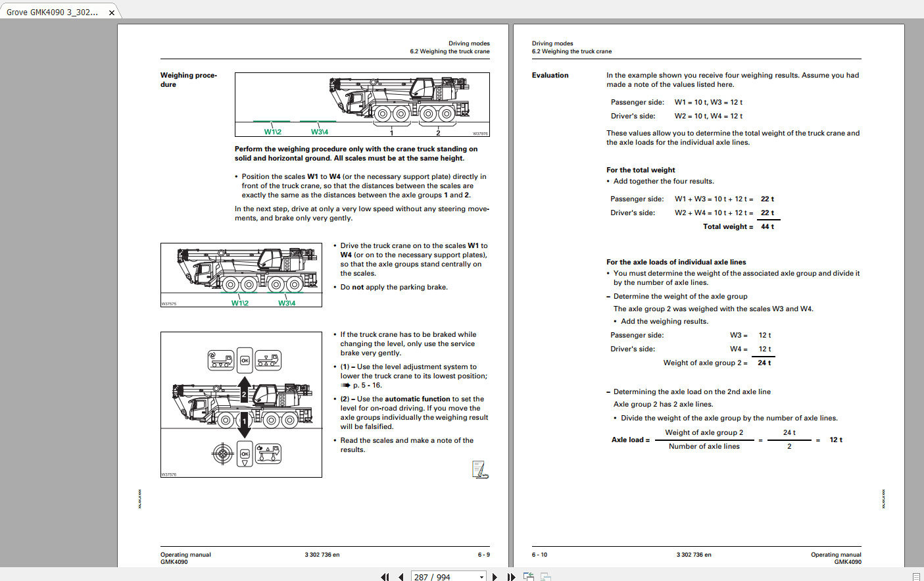The width and height of the screenshot is (924, 581).
Task: Return to the previous view
Action: tap(528, 577)
